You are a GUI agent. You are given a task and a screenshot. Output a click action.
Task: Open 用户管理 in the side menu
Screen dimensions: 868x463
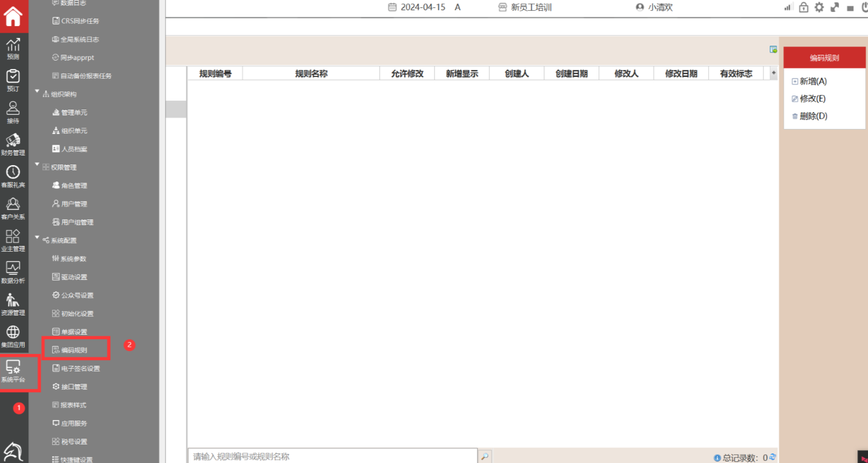click(x=74, y=204)
